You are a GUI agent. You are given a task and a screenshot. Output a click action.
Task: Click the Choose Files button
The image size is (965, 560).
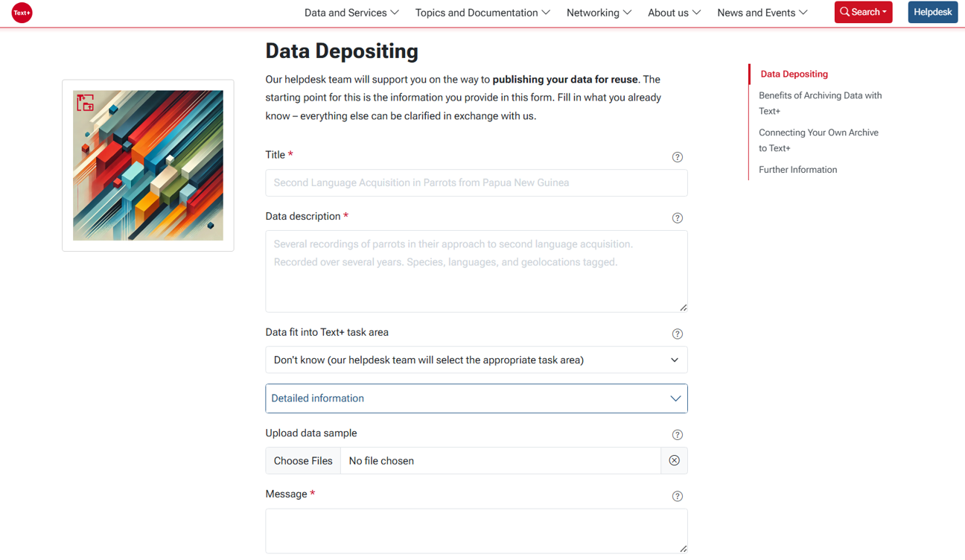tap(303, 461)
